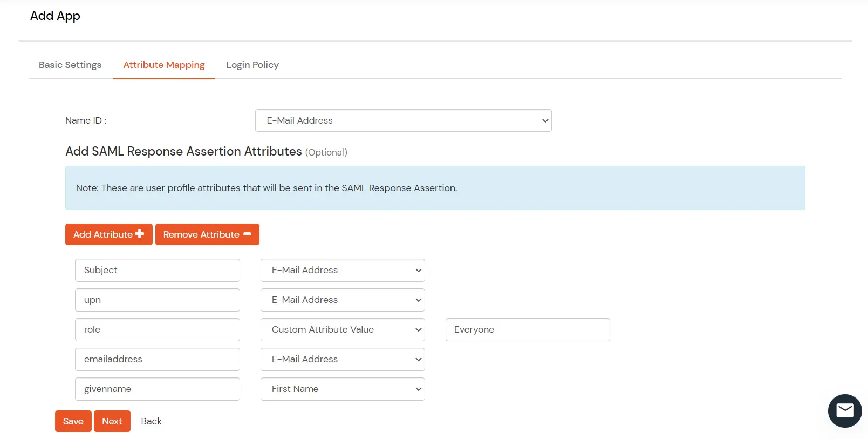The width and height of the screenshot is (868, 439).
Task: Select the givenname attribute name field
Action: tap(158, 389)
